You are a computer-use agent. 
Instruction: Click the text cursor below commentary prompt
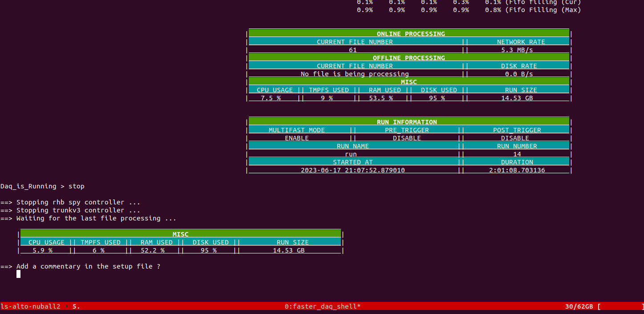[x=18, y=274]
